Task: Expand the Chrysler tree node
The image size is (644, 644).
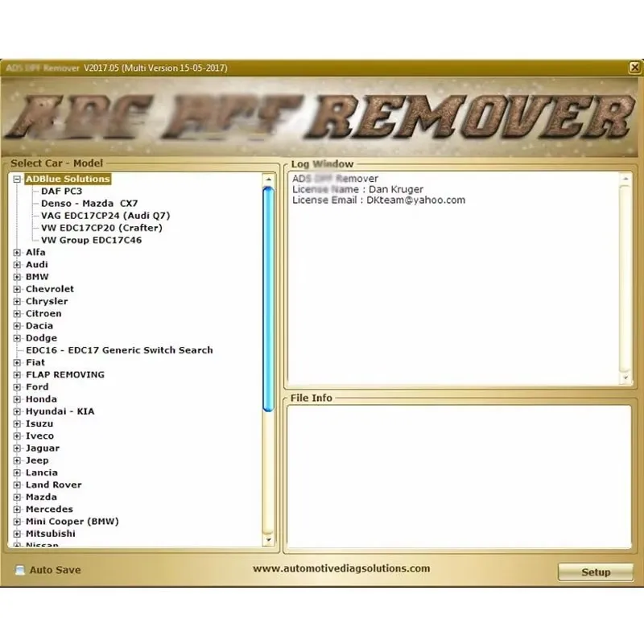Action: [x=17, y=301]
